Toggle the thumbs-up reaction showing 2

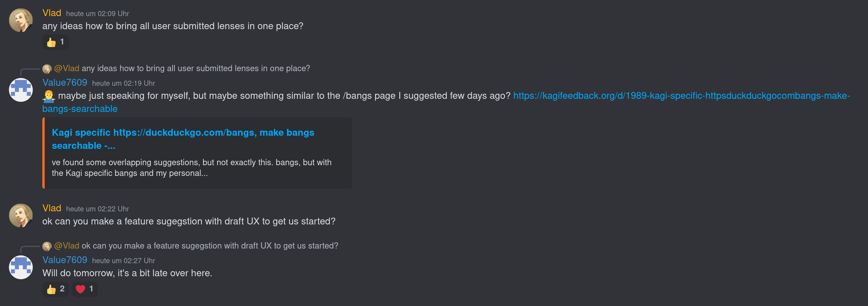[x=56, y=289]
